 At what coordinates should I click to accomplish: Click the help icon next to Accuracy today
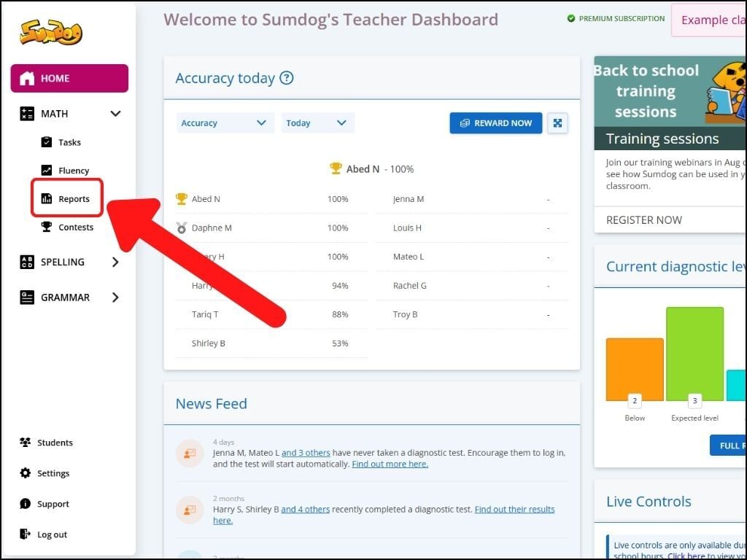(x=287, y=77)
